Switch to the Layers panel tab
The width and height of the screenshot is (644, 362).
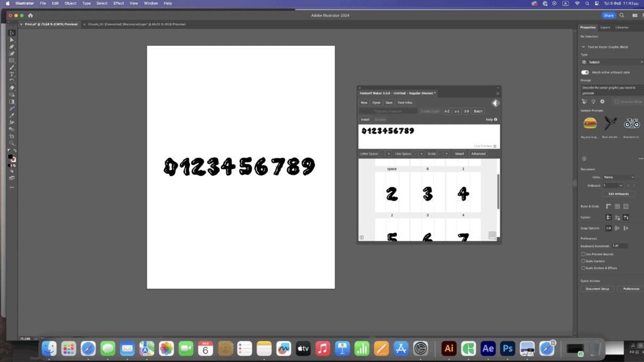[605, 28]
